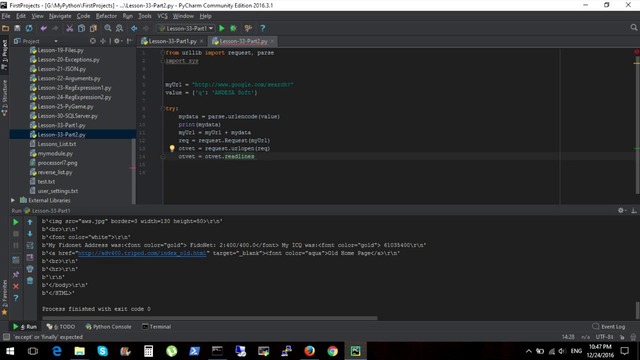Viewport: 640px width, 360px height.
Task: Click the light bulb intention icon in editor
Action: [x=172, y=148]
